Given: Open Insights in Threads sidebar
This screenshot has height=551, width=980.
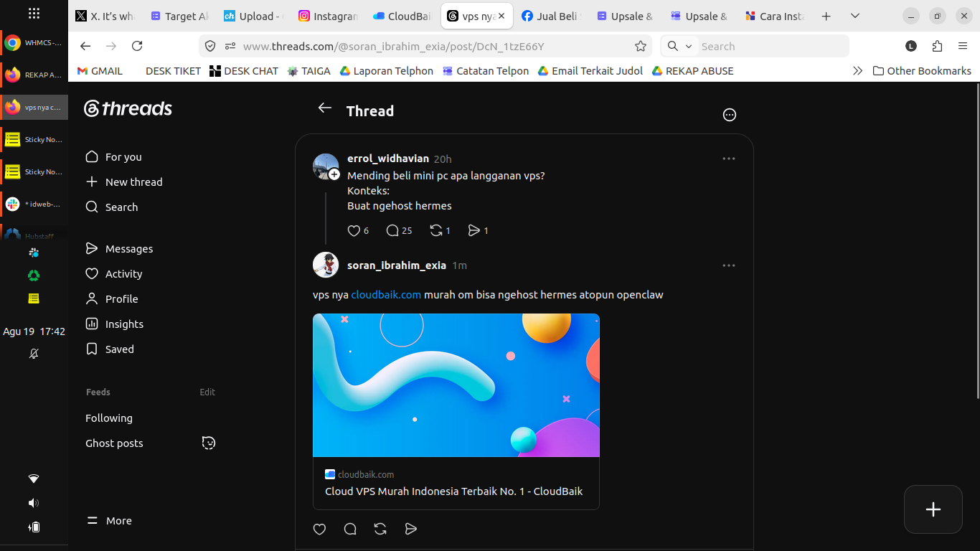Looking at the screenshot, I should click(x=114, y=324).
